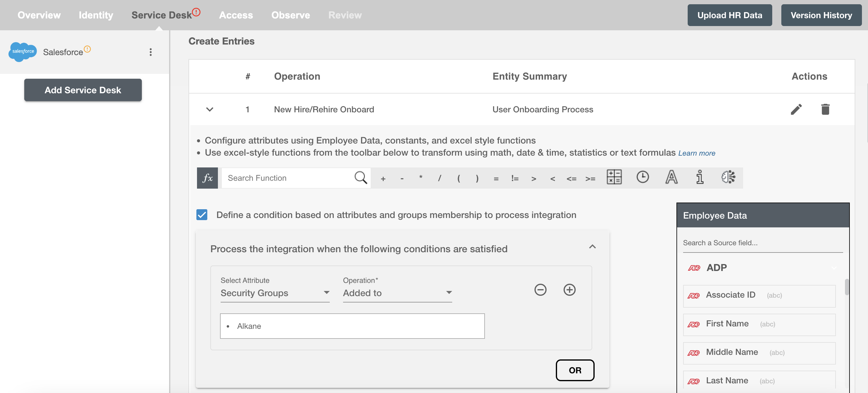
Task: Click User Onboarding Process summary text
Action: 542,109
